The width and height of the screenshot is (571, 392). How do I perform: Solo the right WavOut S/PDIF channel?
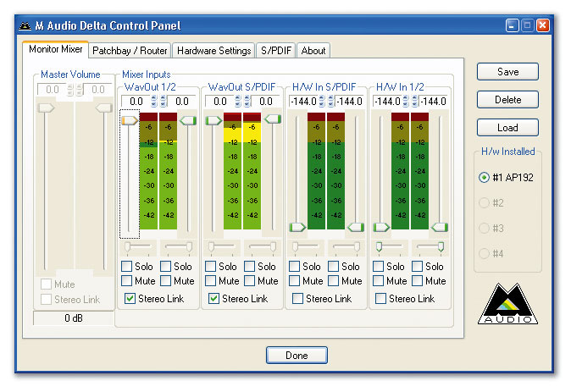click(x=249, y=267)
